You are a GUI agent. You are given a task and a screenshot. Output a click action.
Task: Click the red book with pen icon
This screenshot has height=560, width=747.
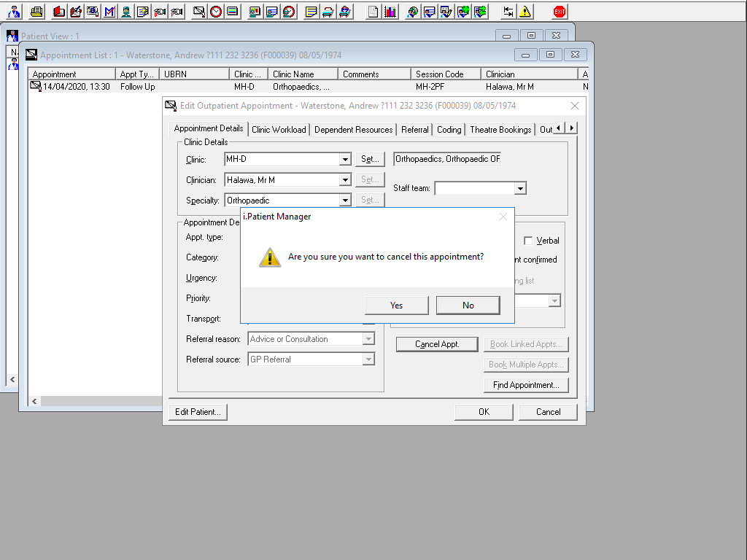[x=76, y=12]
